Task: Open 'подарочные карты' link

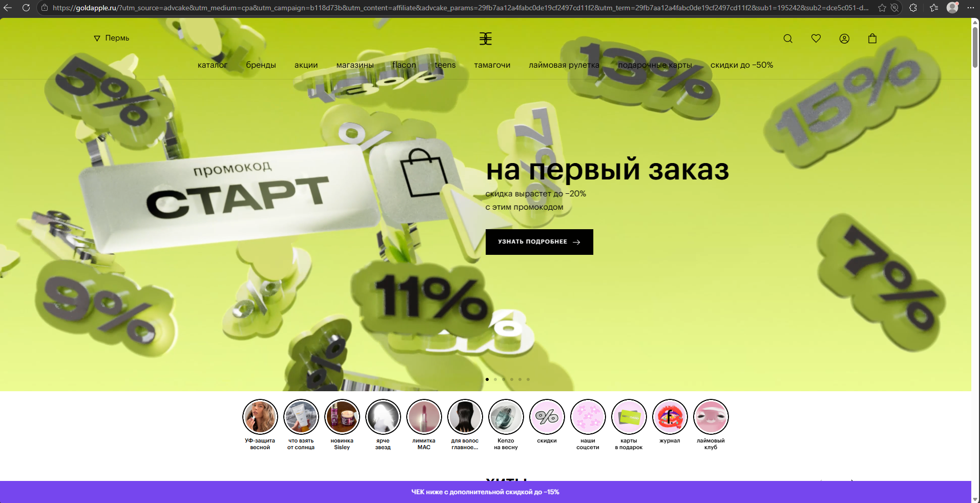Action: coord(655,65)
